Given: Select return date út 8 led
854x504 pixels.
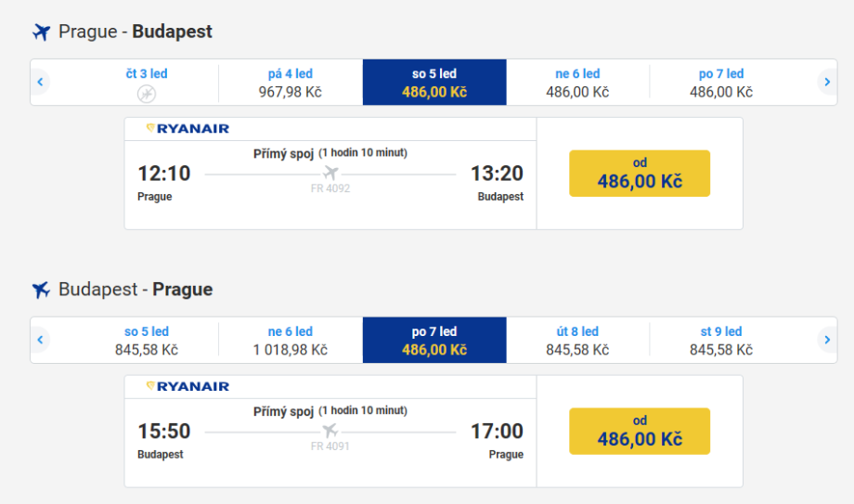Looking at the screenshot, I should point(577,341).
